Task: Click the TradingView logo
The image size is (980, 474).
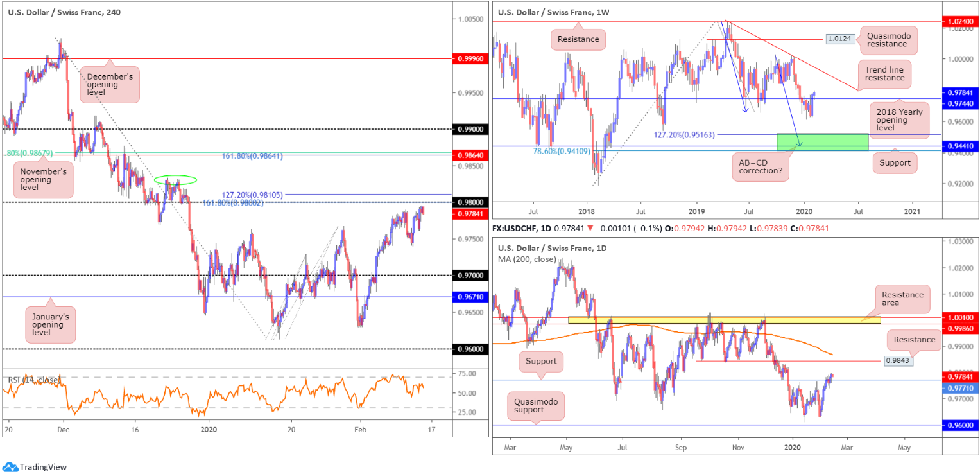Action: pyautogui.click(x=35, y=467)
